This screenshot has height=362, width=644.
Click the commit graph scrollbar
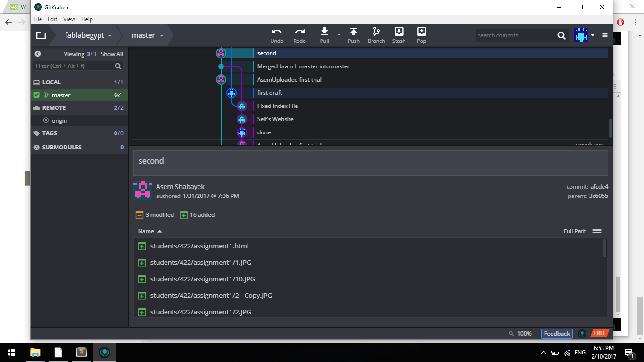click(x=610, y=127)
